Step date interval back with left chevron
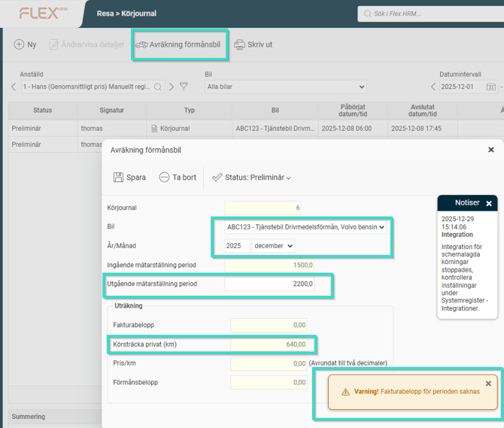504x428 pixels. (433, 87)
